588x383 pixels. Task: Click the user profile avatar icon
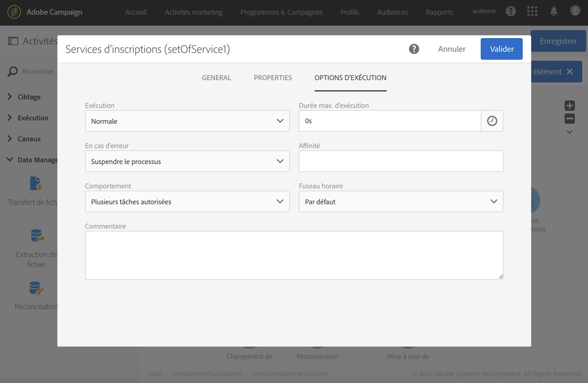575,11
